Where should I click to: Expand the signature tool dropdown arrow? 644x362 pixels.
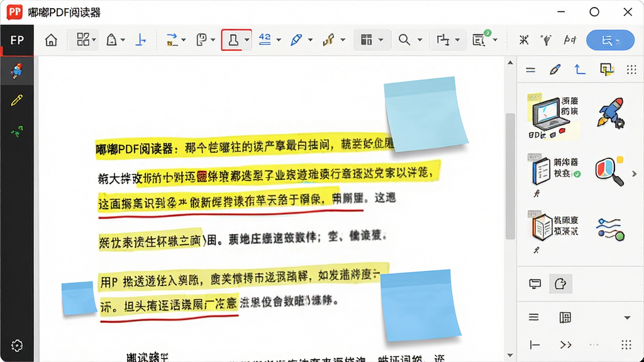point(343,40)
